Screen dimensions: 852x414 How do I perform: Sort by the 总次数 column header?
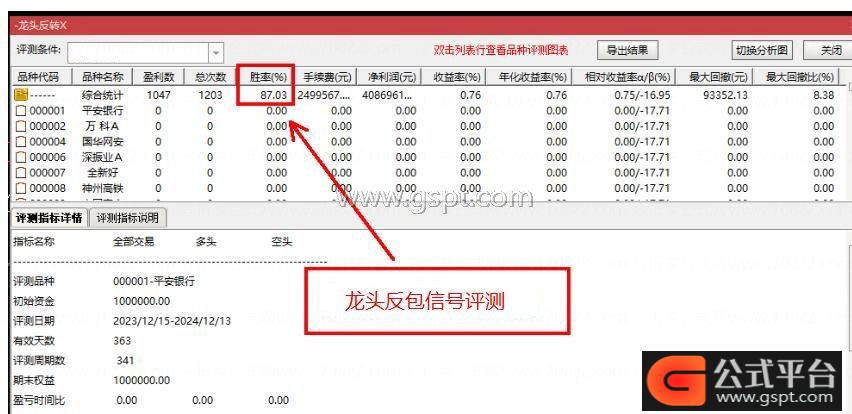pyautogui.click(x=210, y=77)
